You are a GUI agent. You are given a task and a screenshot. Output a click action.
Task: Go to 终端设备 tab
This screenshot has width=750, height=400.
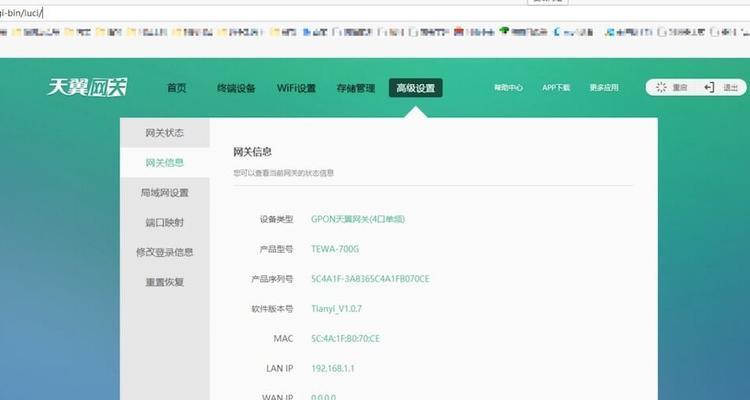(x=236, y=88)
